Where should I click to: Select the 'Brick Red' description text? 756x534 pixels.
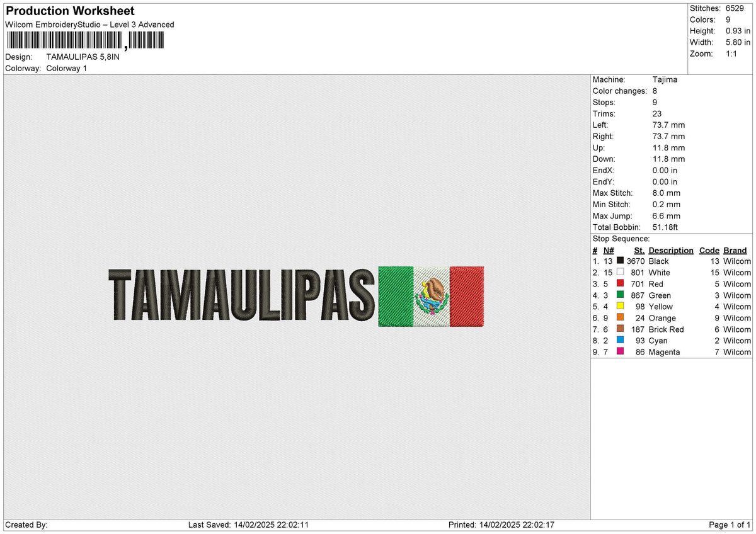pos(666,329)
